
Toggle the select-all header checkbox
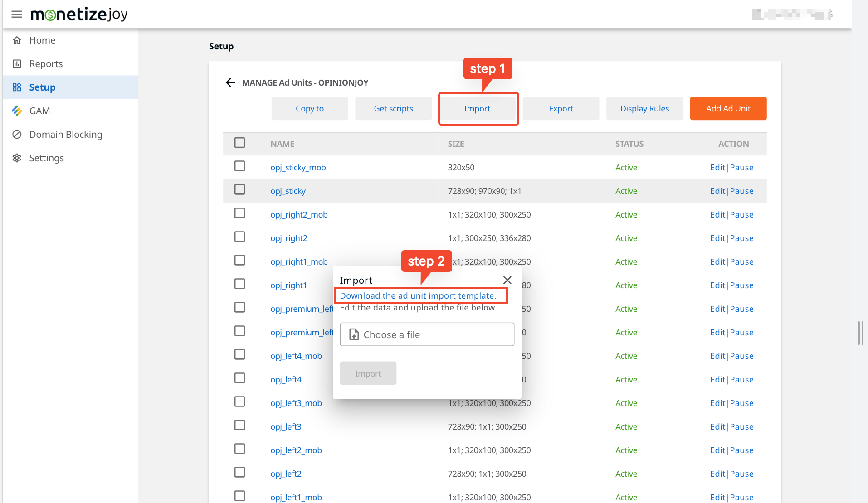click(239, 143)
